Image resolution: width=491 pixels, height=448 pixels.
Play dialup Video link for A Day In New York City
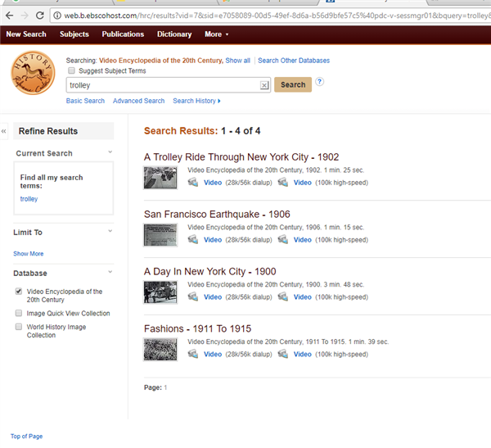tap(213, 296)
